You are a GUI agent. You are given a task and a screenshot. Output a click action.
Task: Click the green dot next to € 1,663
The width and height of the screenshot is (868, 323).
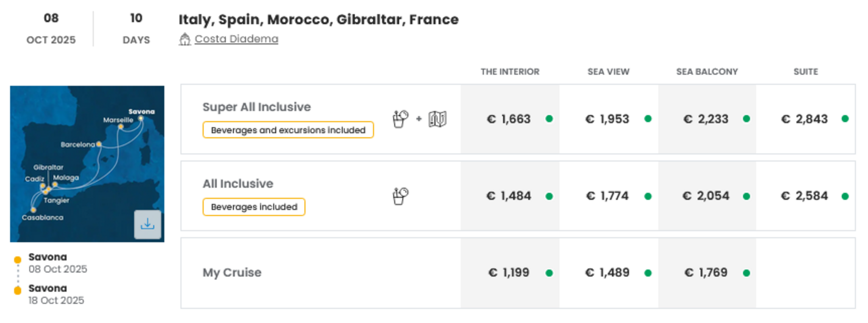click(x=549, y=119)
